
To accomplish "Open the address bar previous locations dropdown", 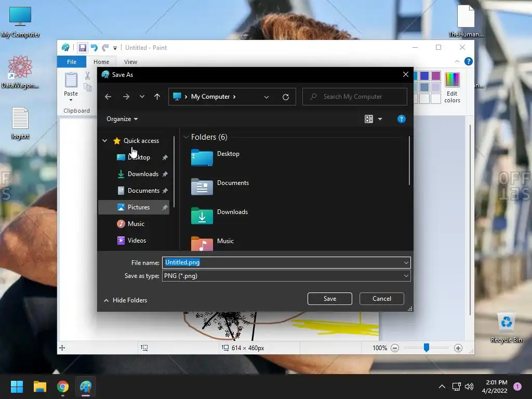I will pyautogui.click(x=267, y=97).
